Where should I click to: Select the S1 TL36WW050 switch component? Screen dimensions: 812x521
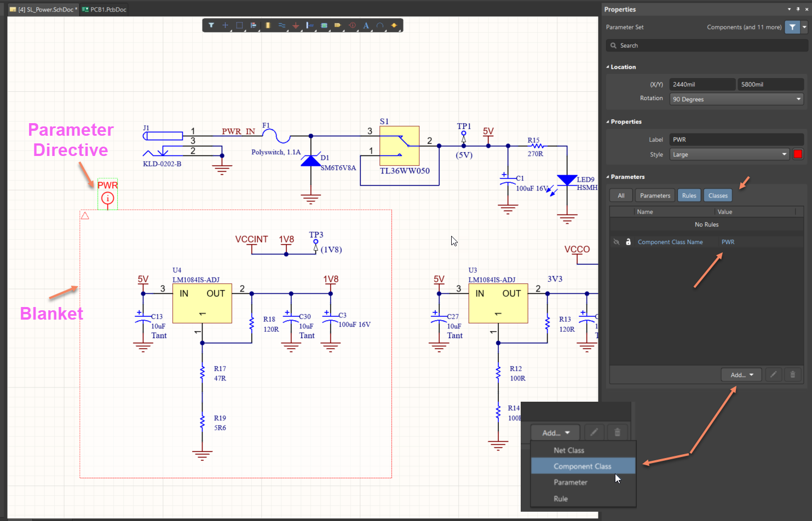coord(400,146)
